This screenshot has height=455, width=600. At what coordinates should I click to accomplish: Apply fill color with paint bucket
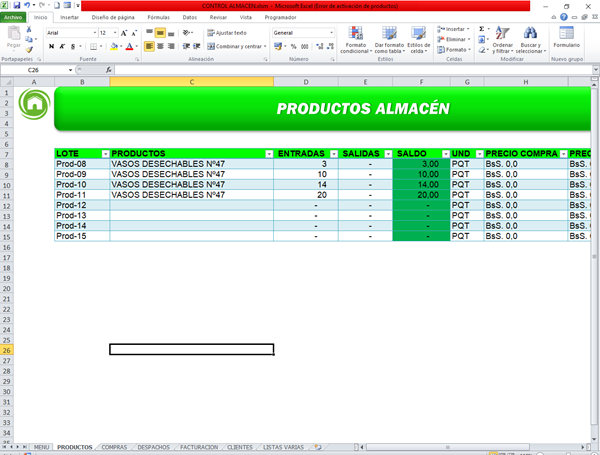(x=114, y=47)
